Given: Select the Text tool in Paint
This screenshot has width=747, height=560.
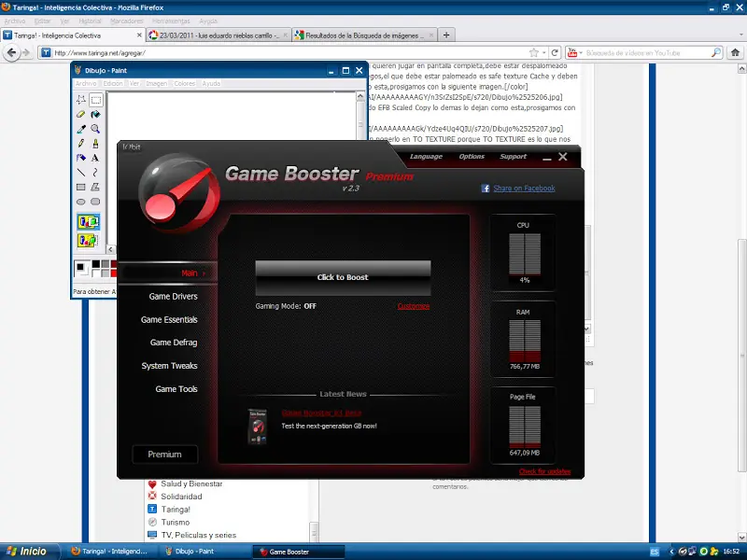Looking at the screenshot, I should coord(96,158).
